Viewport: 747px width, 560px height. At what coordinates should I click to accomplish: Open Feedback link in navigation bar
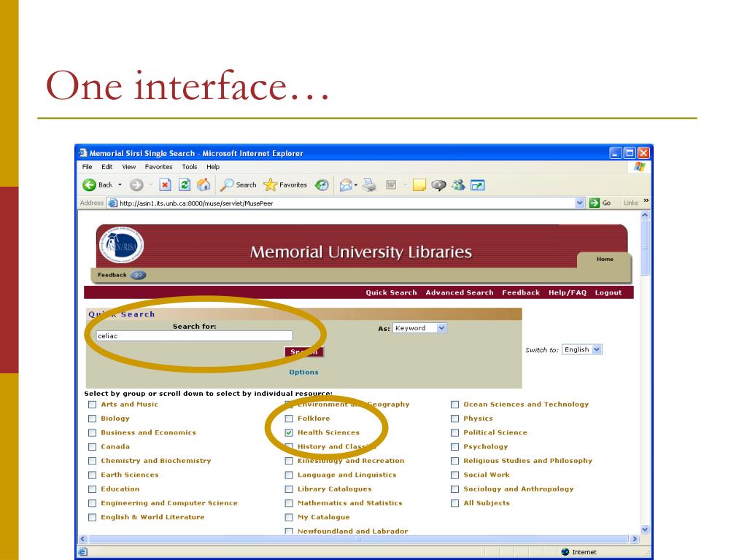click(x=521, y=292)
